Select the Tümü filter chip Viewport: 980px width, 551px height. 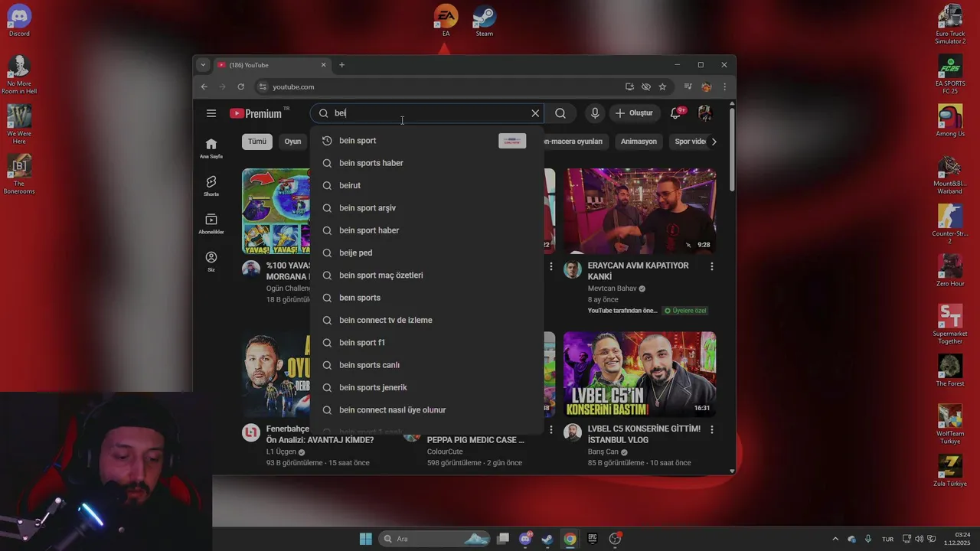257,142
